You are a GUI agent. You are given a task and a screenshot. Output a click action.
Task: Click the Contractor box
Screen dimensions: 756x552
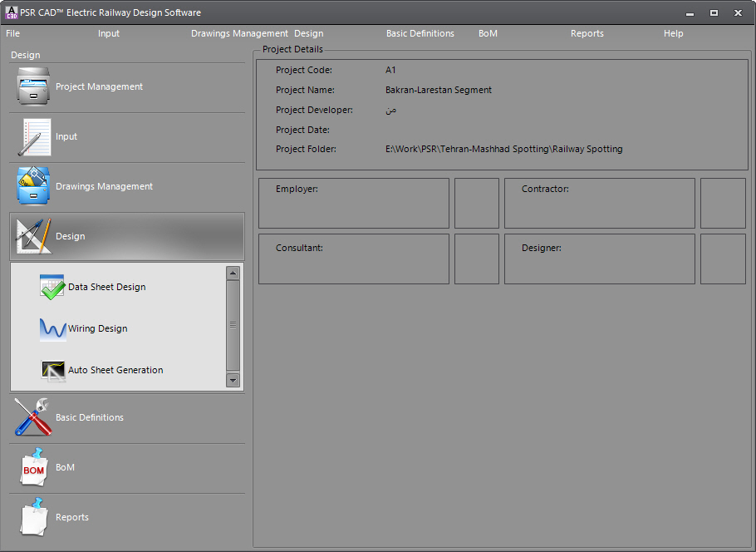[599, 203]
